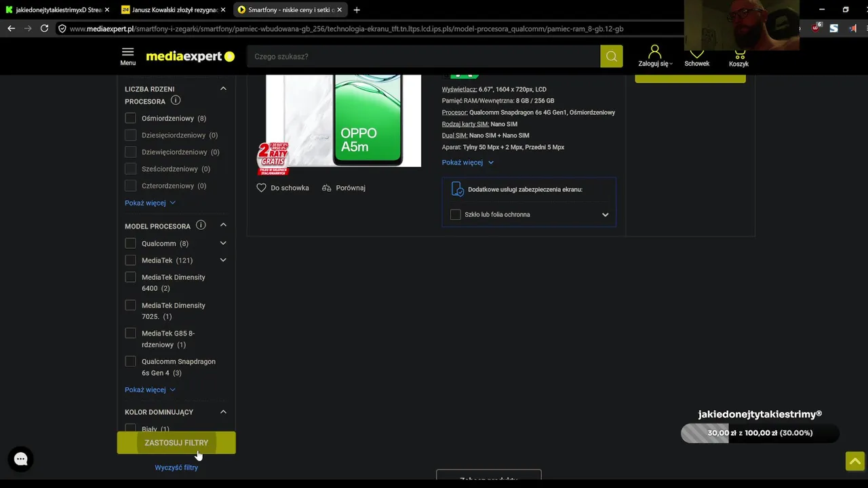The image size is (868, 488).
Task: Check the MediaTek G85 8-rdzeniowy checkbox
Action: coord(130,333)
